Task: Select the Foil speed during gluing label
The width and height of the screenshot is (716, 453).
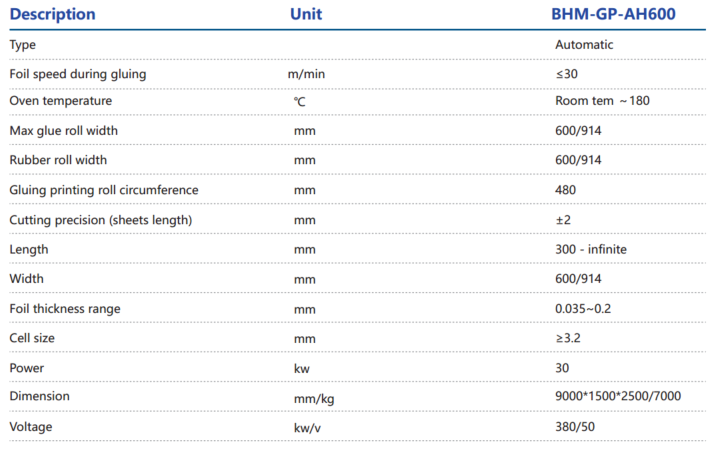Action: click(x=76, y=74)
